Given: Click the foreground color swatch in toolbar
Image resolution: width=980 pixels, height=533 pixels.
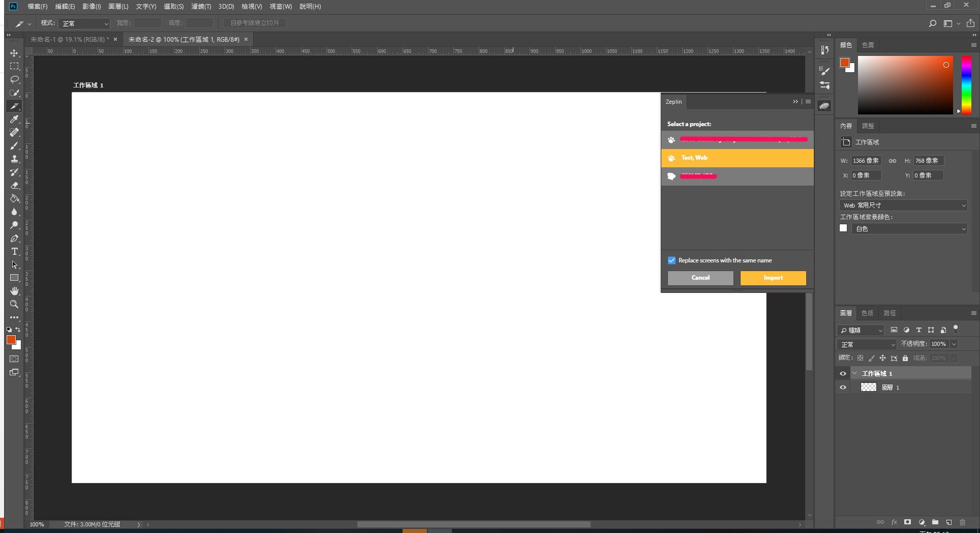Looking at the screenshot, I should [x=11, y=340].
